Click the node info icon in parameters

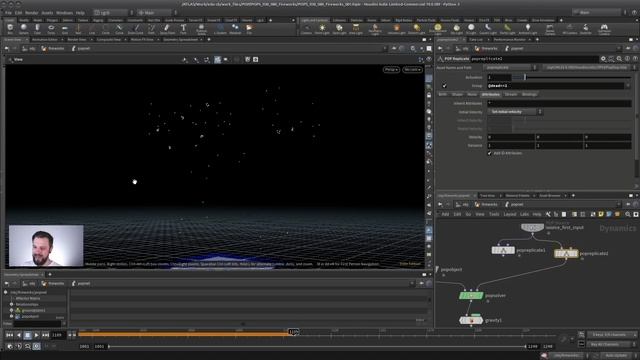(627, 59)
